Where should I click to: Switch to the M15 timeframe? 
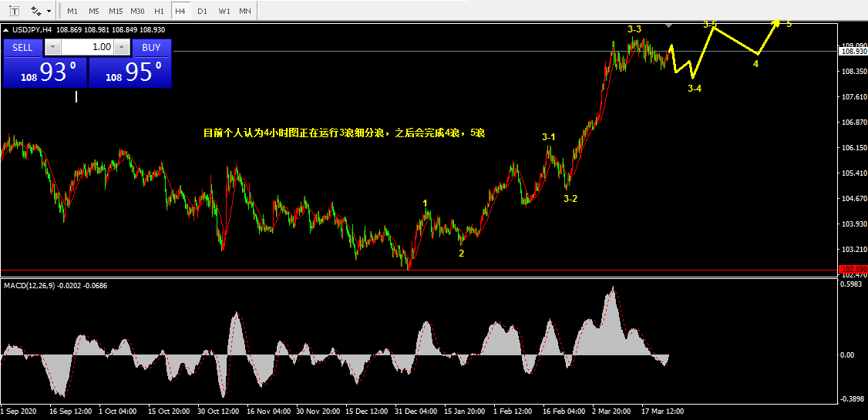click(116, 11)
